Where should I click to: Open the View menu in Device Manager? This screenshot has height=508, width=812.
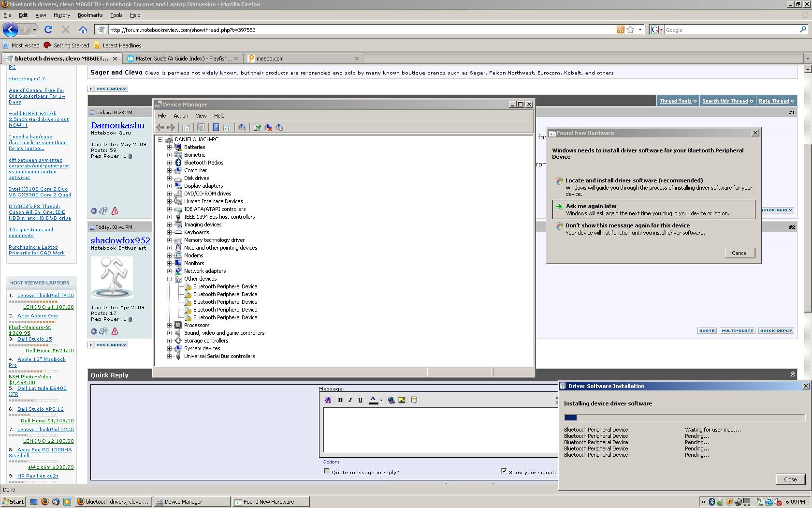pyautogui.click(x=201, y=116)
